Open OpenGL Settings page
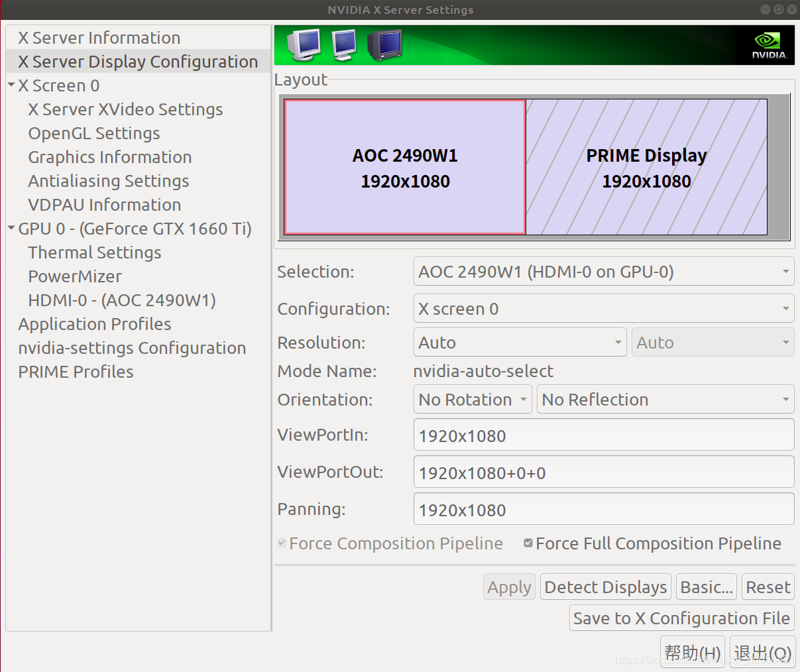This screenshot has width=800, height=672. click(94, 133)
